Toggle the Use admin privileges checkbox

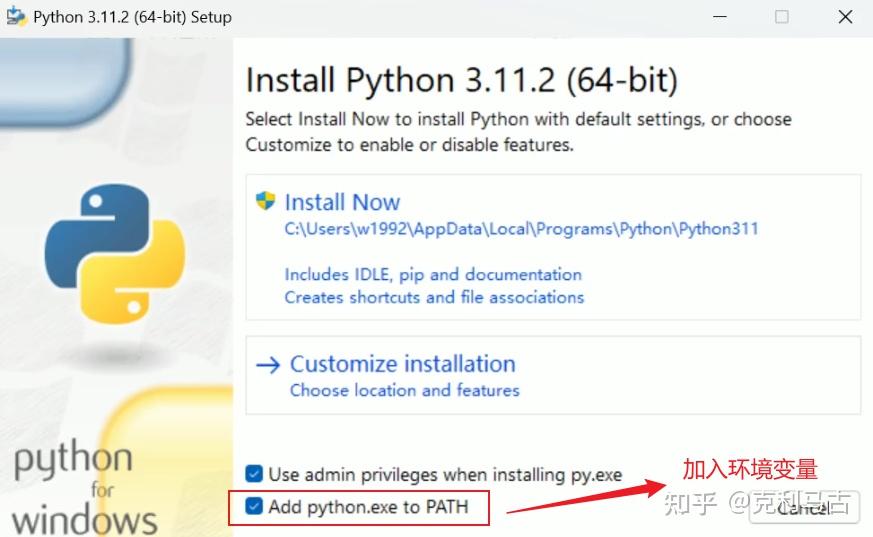(x=256, y=474)
